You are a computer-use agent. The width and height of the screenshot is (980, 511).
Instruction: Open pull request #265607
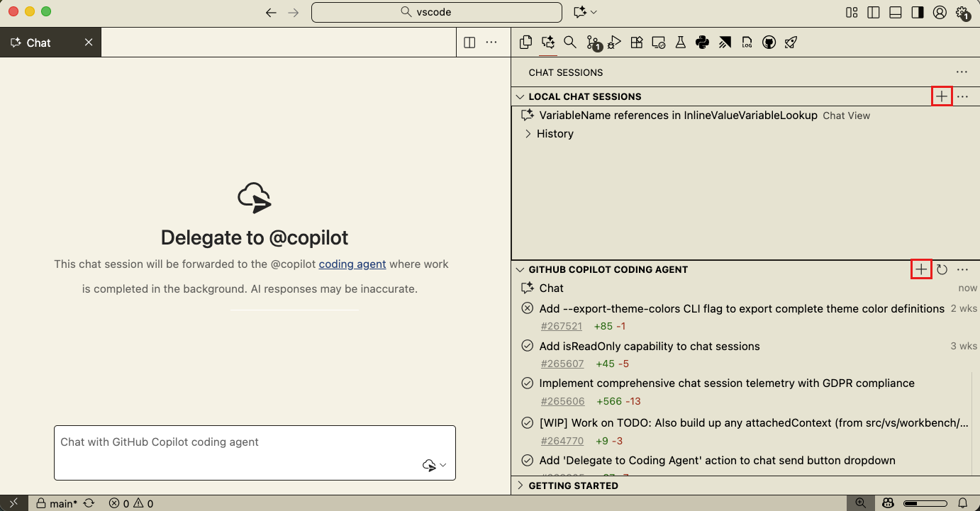click(x=562, y=364)
